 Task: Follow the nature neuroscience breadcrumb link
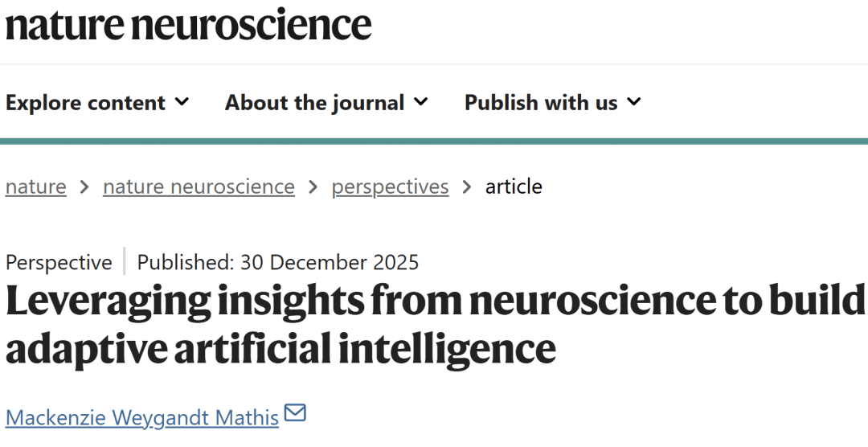click(199, 187)
